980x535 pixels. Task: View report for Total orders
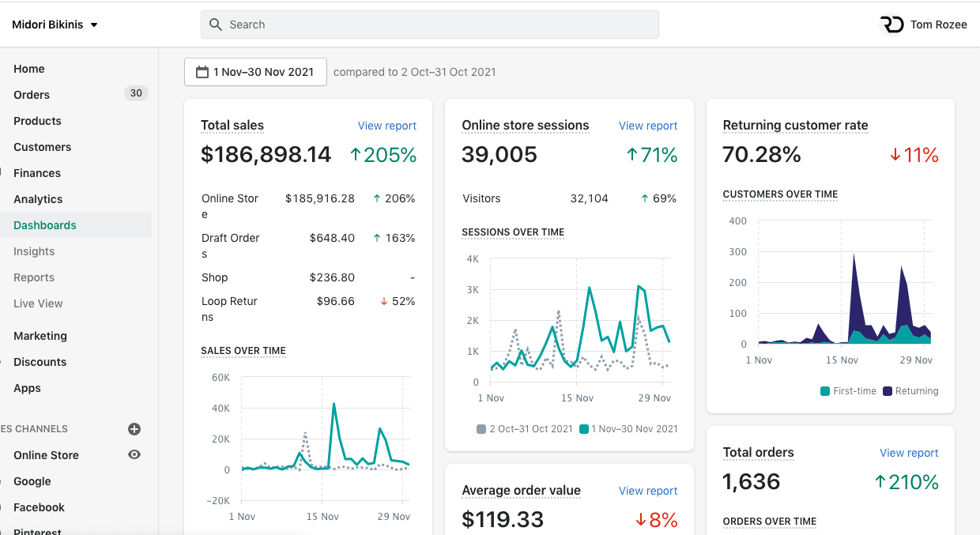tap(909, 453)
